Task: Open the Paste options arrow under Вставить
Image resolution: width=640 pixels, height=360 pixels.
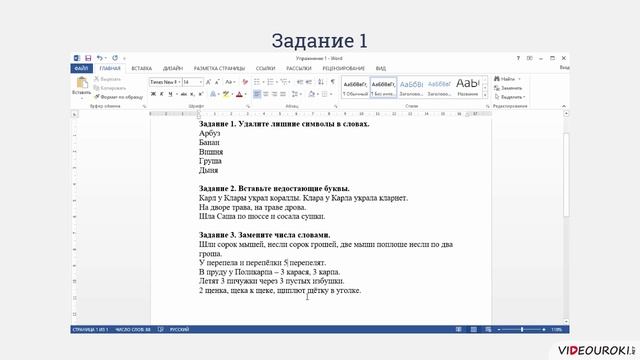Action: click(82, 98)
